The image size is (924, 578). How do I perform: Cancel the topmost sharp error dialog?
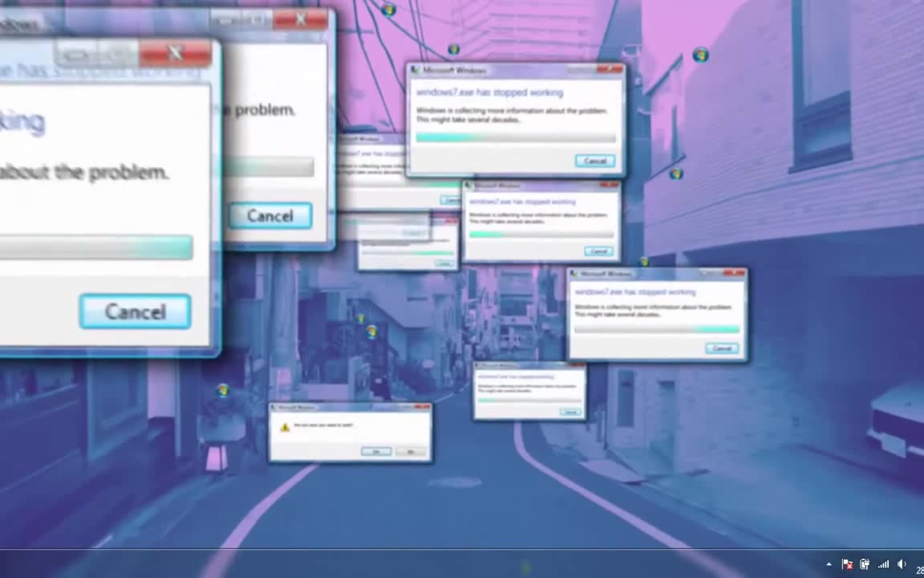594,161
